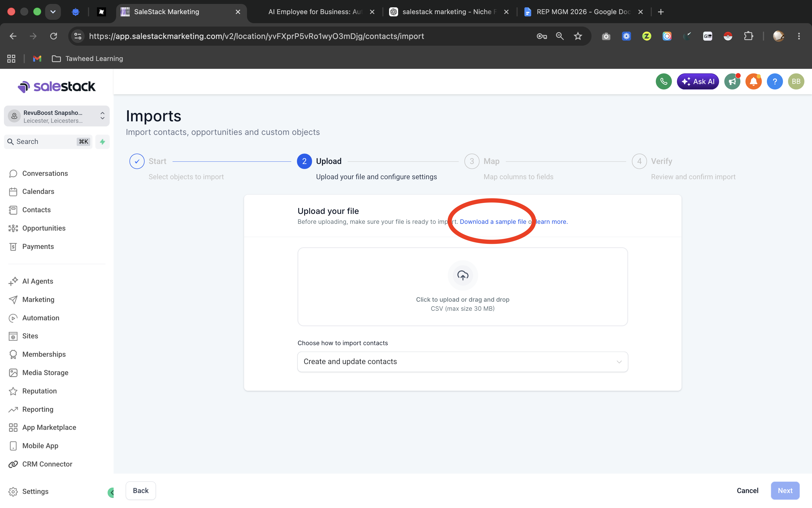Screen dimensions: 812x508
Task: Go to Automation section
Action: [x=41, y=318]
